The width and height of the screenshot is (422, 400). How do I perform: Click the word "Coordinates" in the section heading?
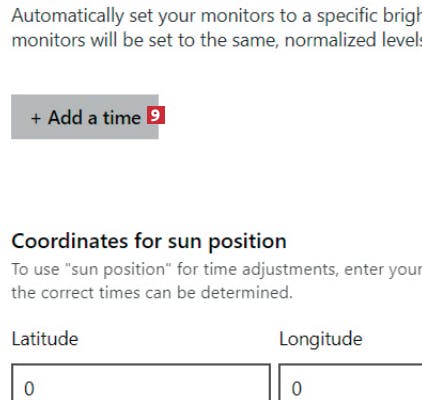pos(70,241)
